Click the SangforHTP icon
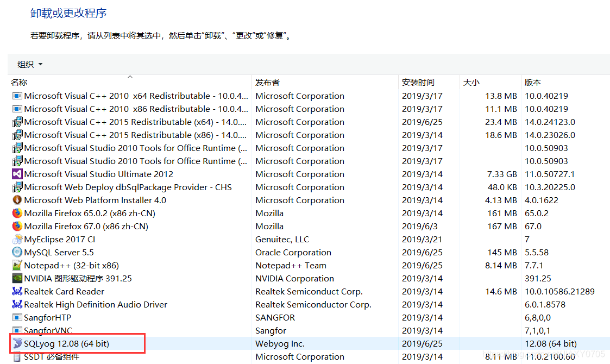The width and height of the screenshot is (610, 364). click(x=17, y=318)
